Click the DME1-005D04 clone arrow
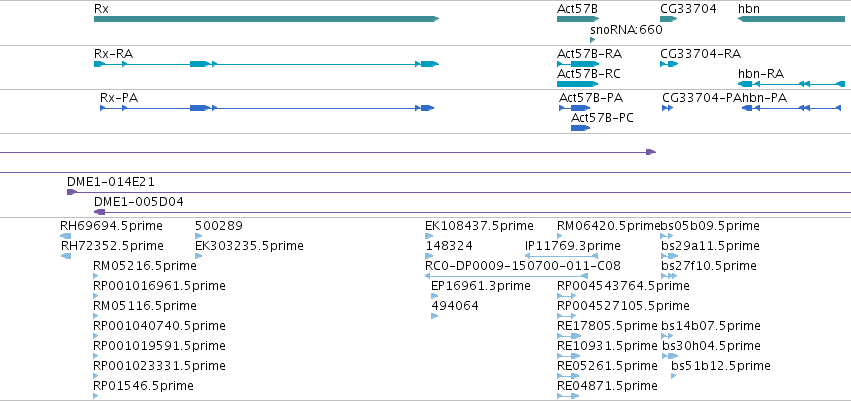 coord(99,212)
